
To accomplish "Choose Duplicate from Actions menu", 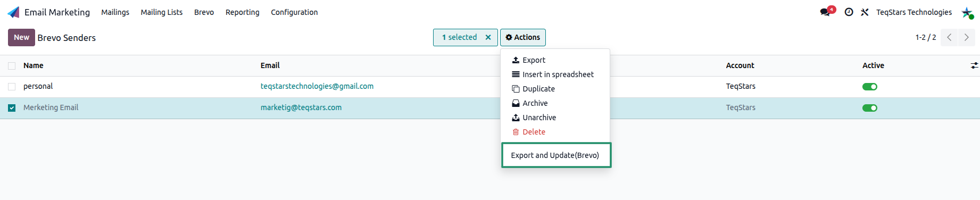I will point(555,89).
